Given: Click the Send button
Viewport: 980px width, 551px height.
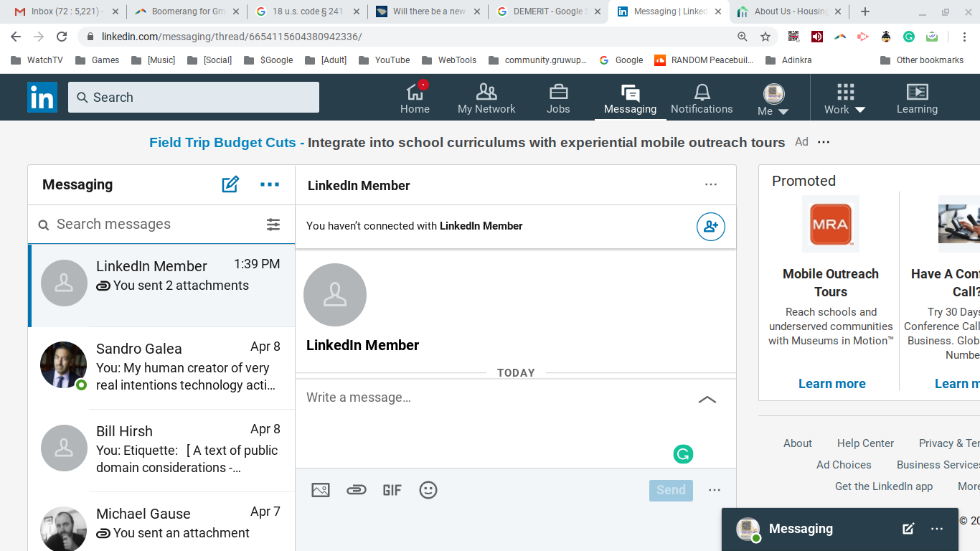Looking at the screenshot, I should click(671, 490).
